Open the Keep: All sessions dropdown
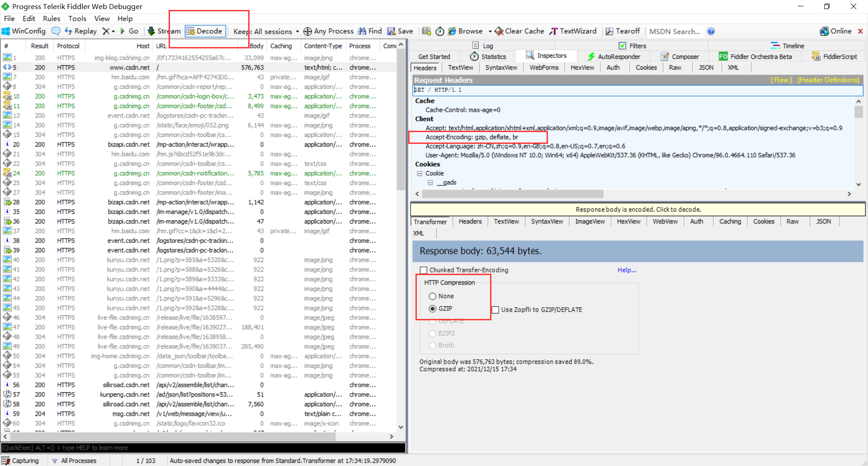This screenshot has width=868, height=466. coord(266,31)
